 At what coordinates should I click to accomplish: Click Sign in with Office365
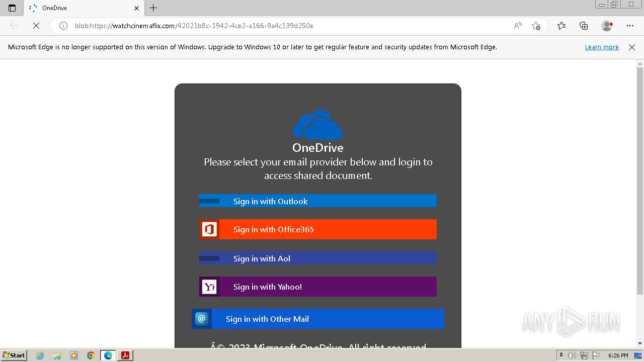tap(318, 229)
